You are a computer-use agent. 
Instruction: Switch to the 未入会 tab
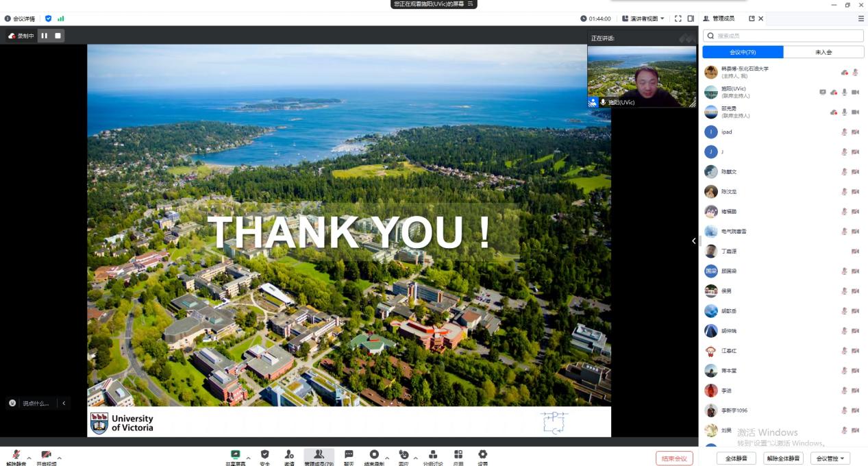(823, 52)
